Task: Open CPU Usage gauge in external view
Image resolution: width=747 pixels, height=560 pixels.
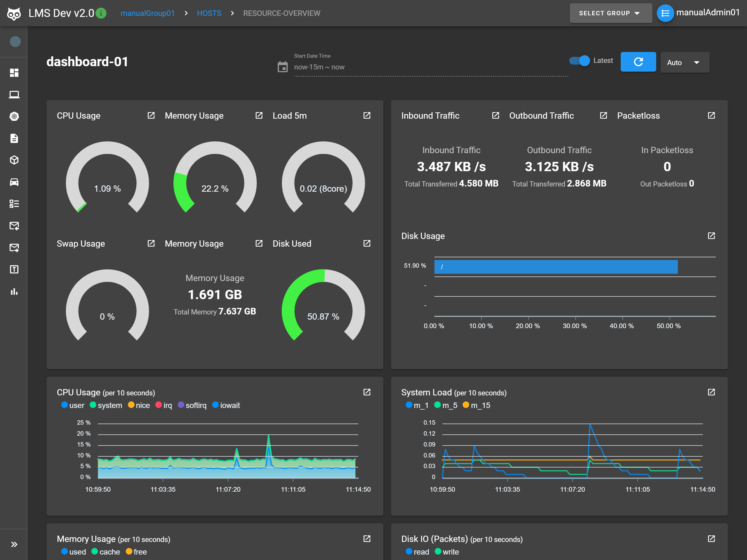Action: click(151, 115)
